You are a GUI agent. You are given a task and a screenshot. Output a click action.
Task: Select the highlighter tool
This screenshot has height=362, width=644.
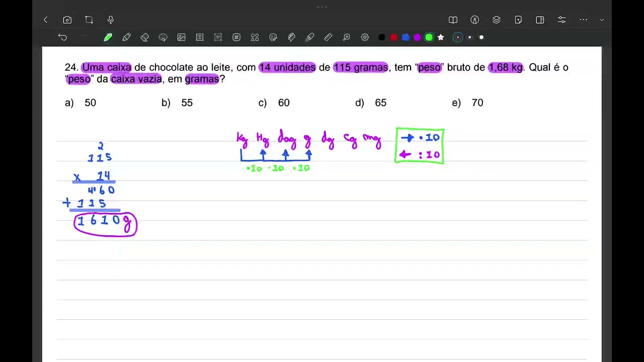[x=126, y=37]
